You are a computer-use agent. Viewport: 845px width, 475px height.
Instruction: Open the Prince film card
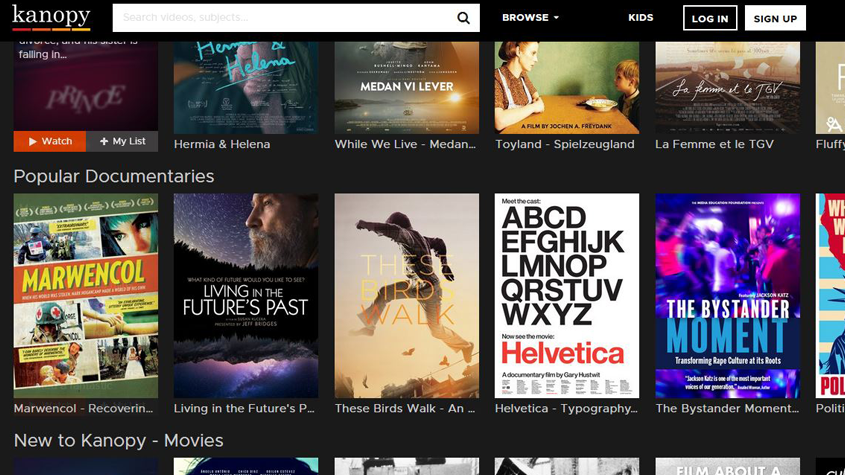pyautogui.click(x=86, y=86)
